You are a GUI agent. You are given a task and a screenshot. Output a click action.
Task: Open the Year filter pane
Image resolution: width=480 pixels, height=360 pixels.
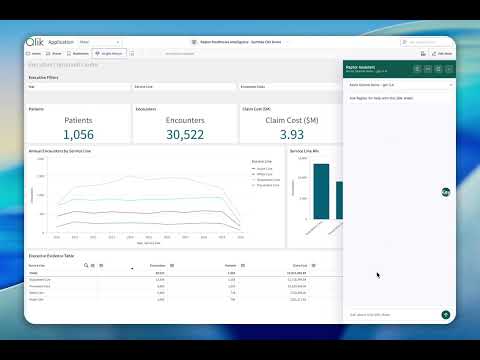[78, 87]
